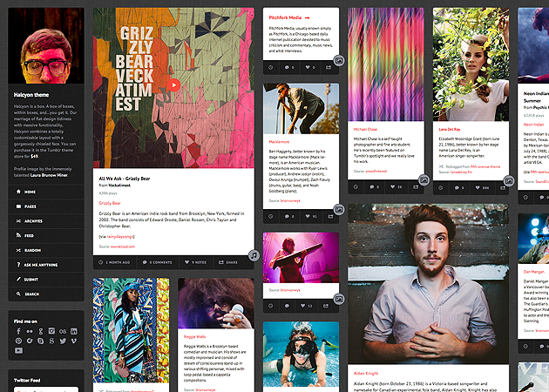
Task: Go to Archives in the sidebar
Action: click(x=33, y=220)
